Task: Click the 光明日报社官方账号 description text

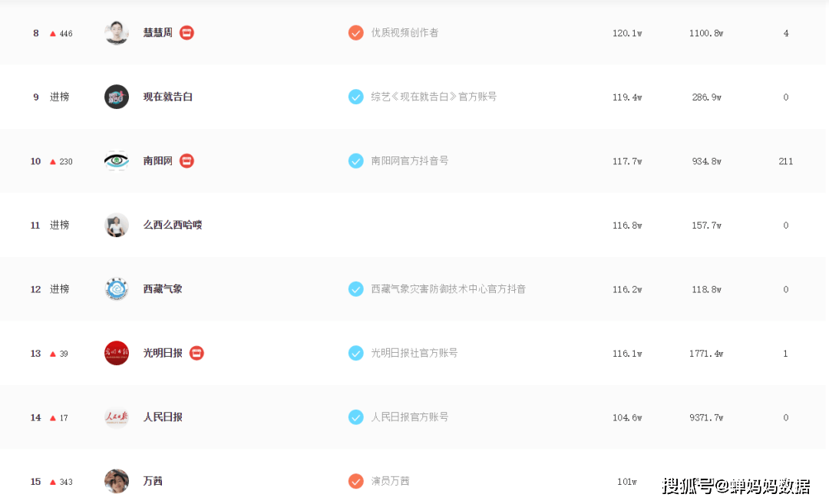Action: point(414,353)
